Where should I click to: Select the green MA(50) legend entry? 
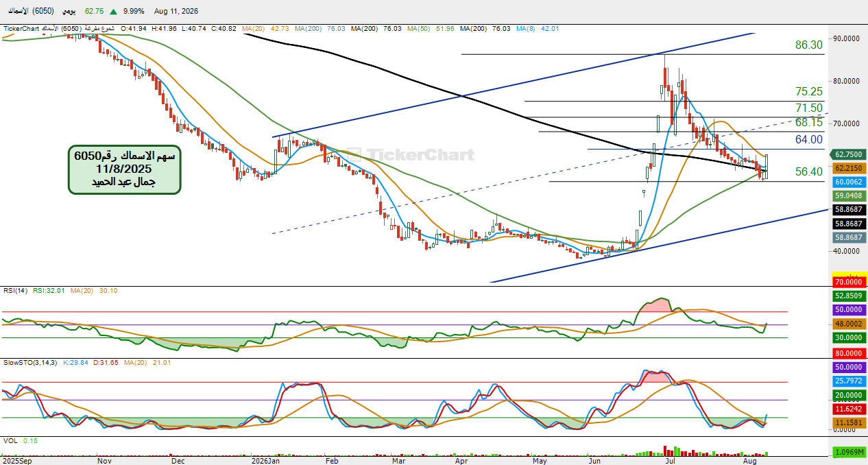click(x=418, y=28)
